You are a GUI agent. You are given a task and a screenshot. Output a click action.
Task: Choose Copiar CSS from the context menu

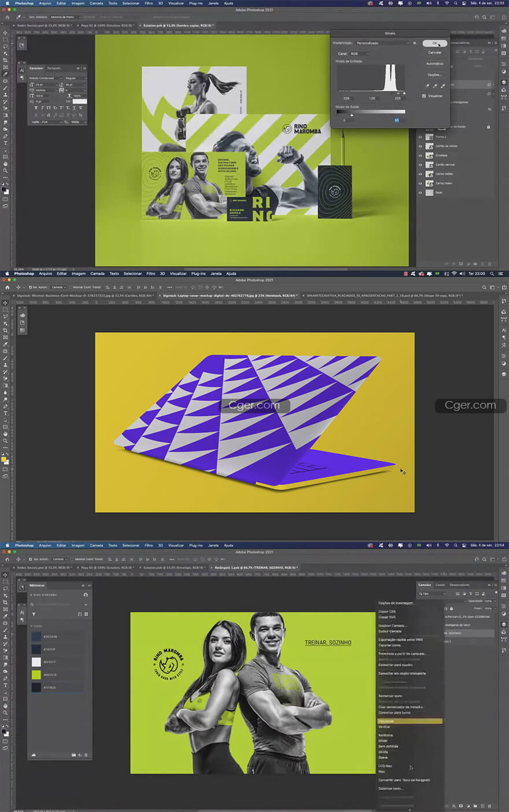387,611
